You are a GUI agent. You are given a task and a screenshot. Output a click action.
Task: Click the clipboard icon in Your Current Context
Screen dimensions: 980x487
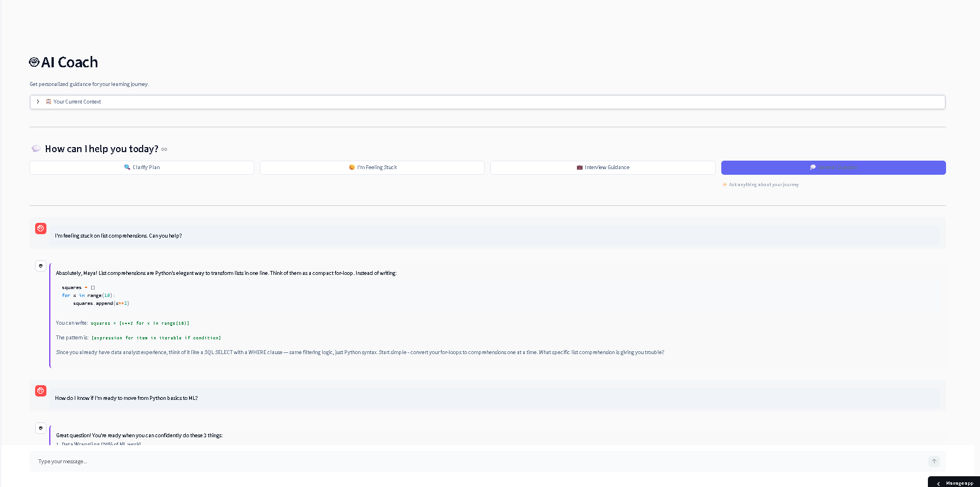49,102
